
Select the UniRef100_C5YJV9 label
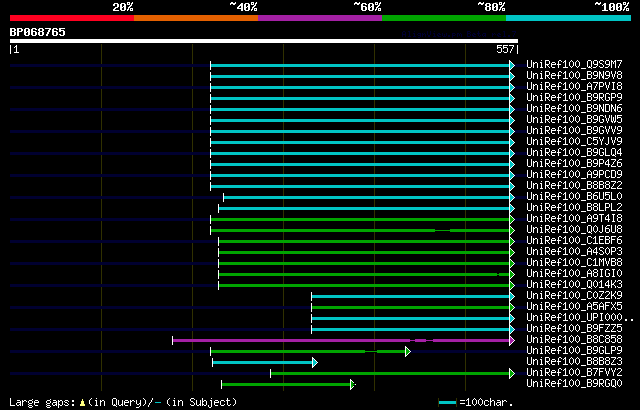[574, 142]
